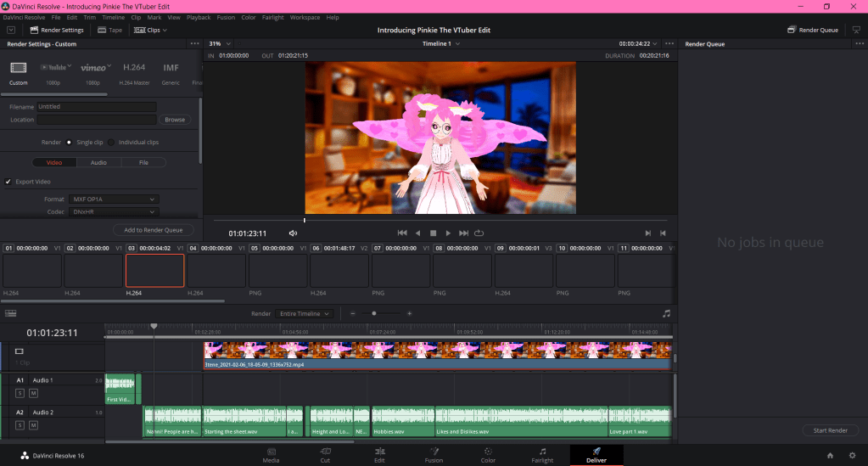Open the Render Entire Timeline dropdown
868x466 pixels.
(x=304, y=313)
